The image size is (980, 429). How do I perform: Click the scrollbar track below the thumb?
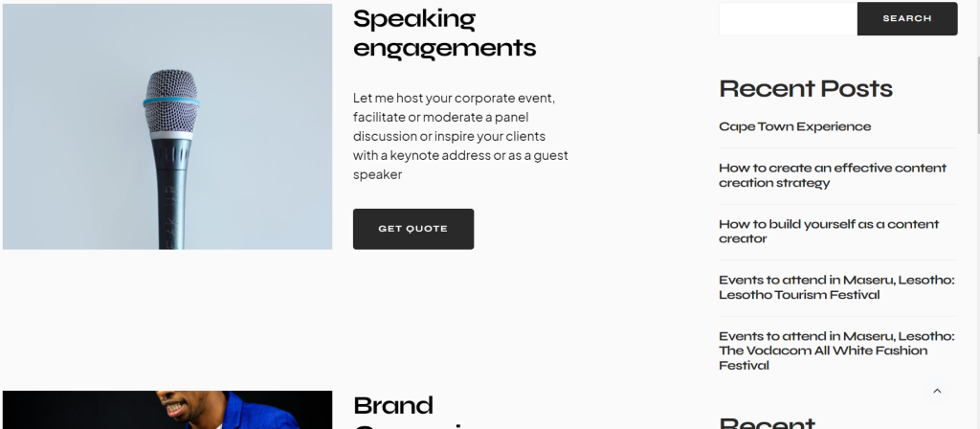point(977,282)
